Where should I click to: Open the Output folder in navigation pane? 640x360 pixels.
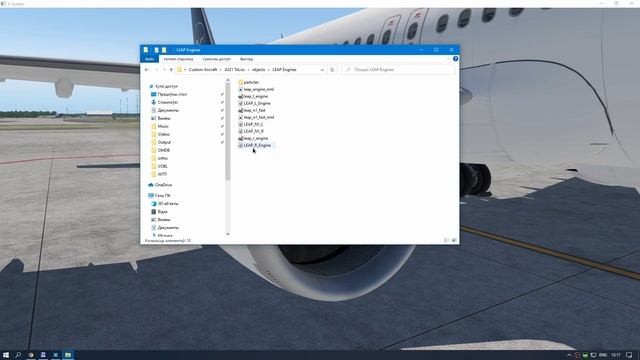[161, 142]
